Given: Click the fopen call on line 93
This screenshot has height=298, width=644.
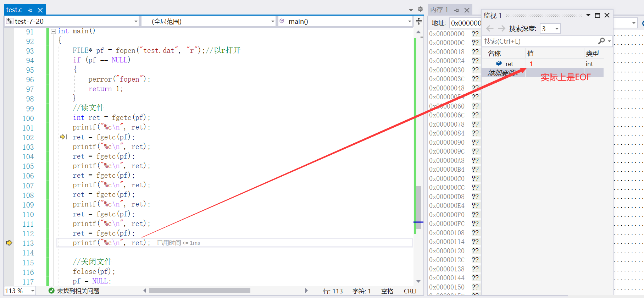Looking at the screenshot, I should (160, 50).
